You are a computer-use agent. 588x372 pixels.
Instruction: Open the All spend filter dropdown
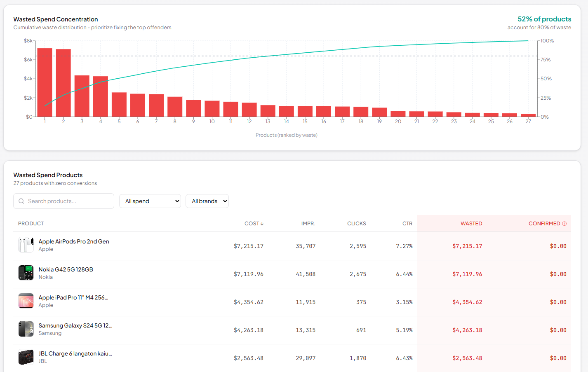pyautogui.click(x=150, y=201)
